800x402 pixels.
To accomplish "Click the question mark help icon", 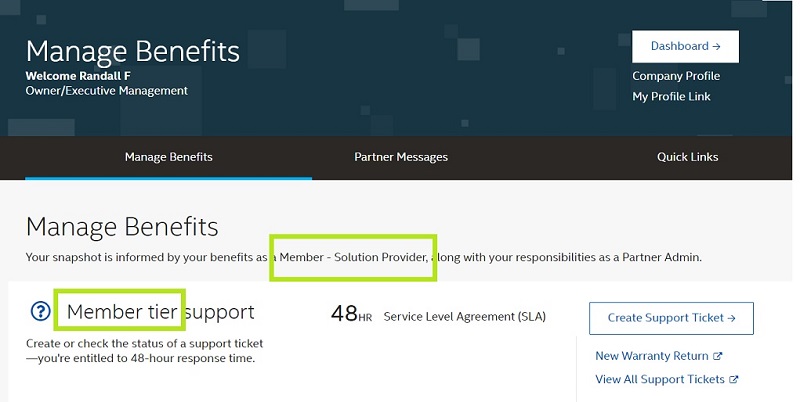I will click(x=40, y=313).
